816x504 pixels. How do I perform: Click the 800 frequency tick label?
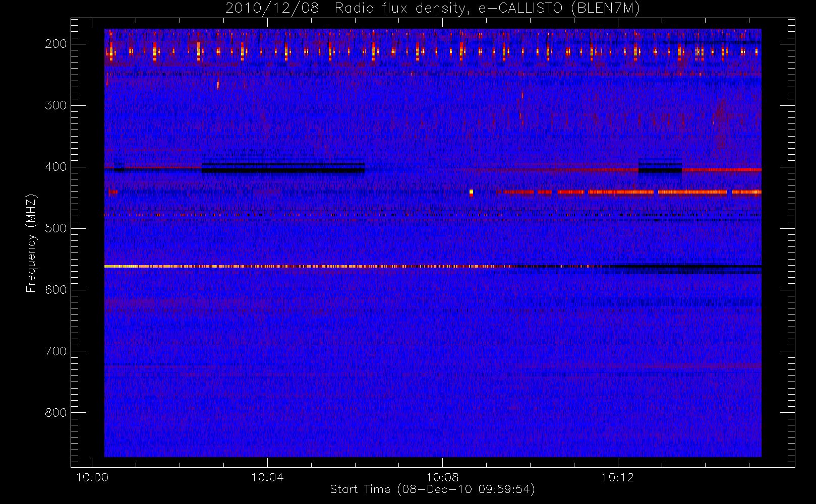coord(56,413)
